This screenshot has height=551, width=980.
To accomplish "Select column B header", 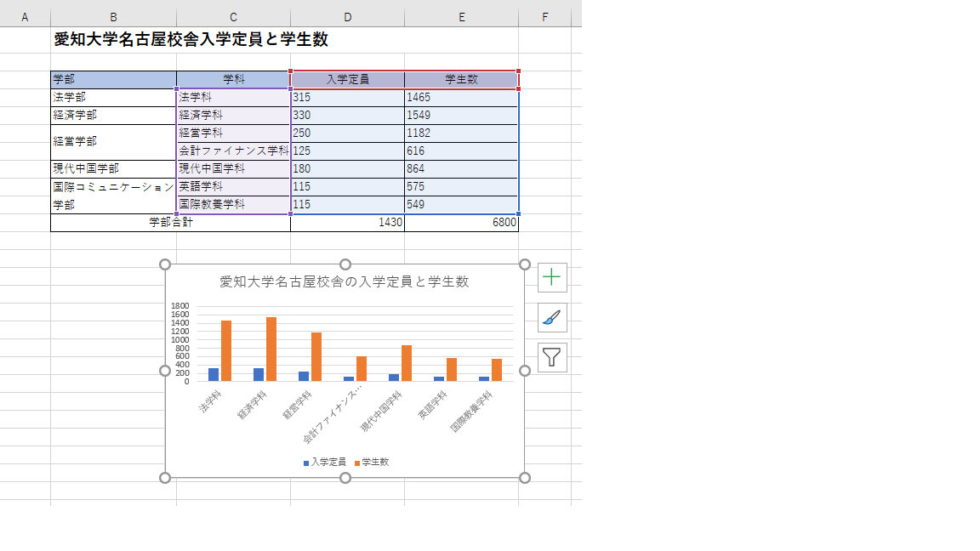I will [x=113, y=17].
